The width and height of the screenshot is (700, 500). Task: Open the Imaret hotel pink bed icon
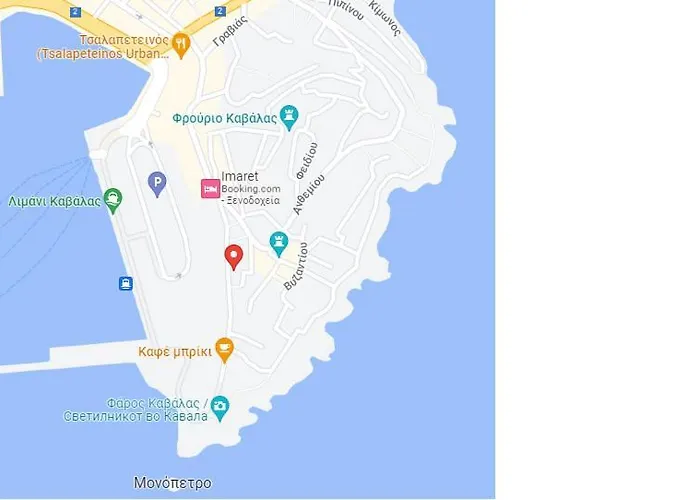(x=210, y=189)
